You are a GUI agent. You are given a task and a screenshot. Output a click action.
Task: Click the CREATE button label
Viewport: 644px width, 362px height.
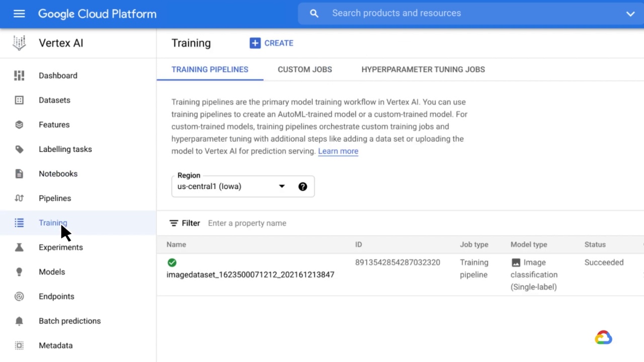[x=279, y=43]
